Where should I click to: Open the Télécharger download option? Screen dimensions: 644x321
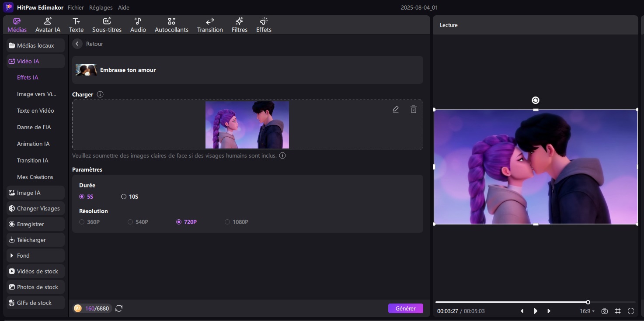click(36, 240)
